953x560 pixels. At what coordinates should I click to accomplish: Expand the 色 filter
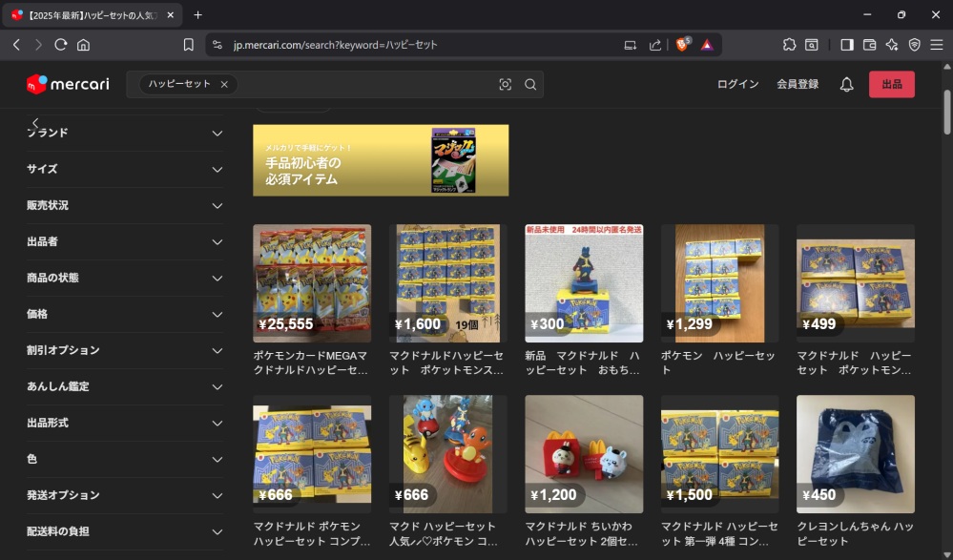tap(125, 459)
